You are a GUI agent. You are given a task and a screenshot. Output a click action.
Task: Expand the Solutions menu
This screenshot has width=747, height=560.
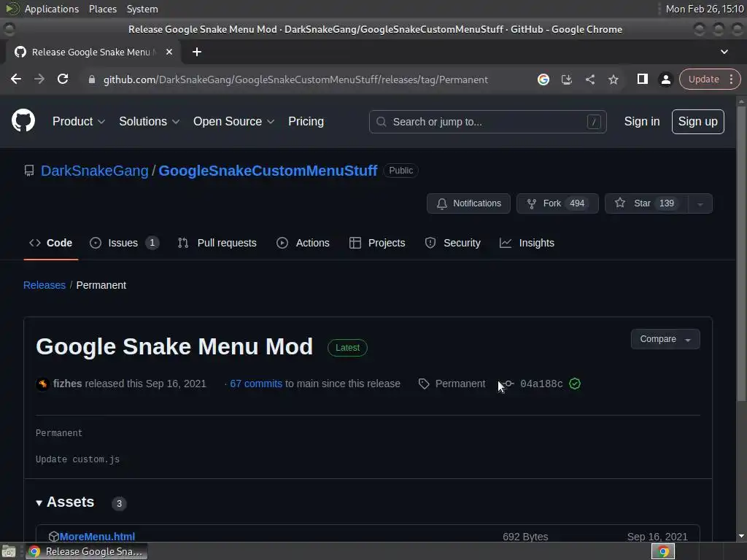149,122
